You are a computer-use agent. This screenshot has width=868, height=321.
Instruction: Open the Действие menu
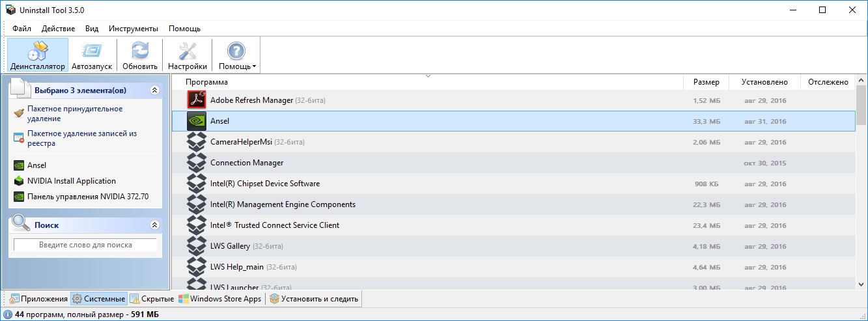click(x=58, y=29)
